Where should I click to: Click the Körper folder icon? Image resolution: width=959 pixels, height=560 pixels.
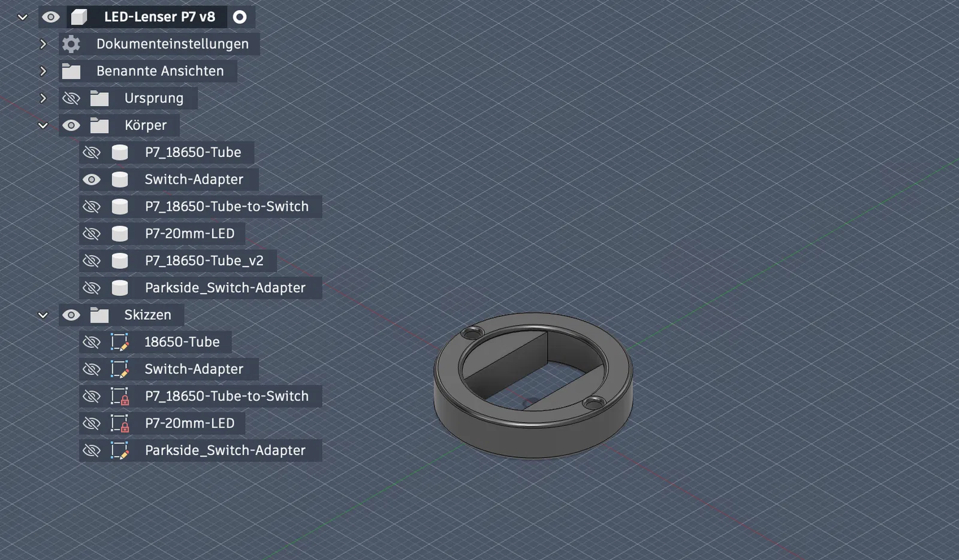coord(99,125)
